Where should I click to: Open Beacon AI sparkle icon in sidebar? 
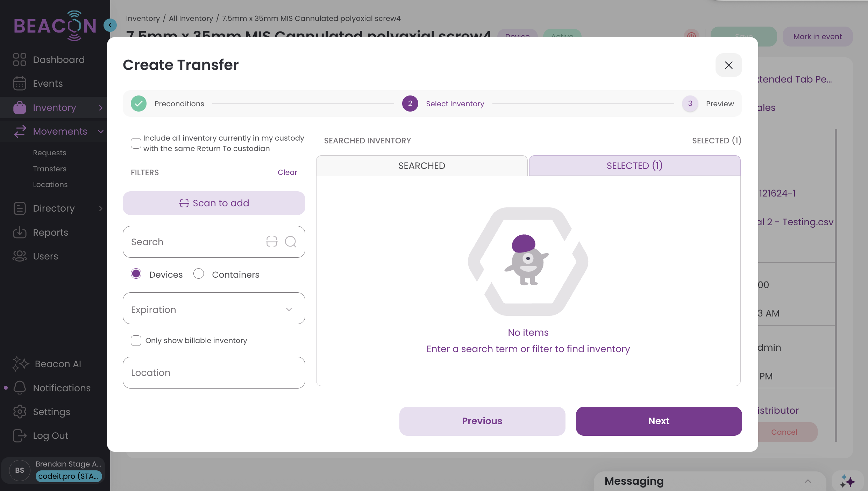(20, 364)
